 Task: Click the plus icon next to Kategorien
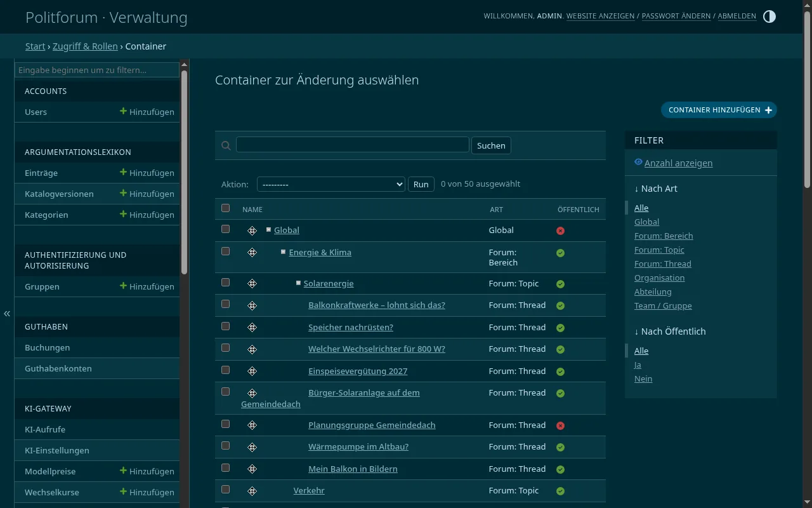click(123, 214)
